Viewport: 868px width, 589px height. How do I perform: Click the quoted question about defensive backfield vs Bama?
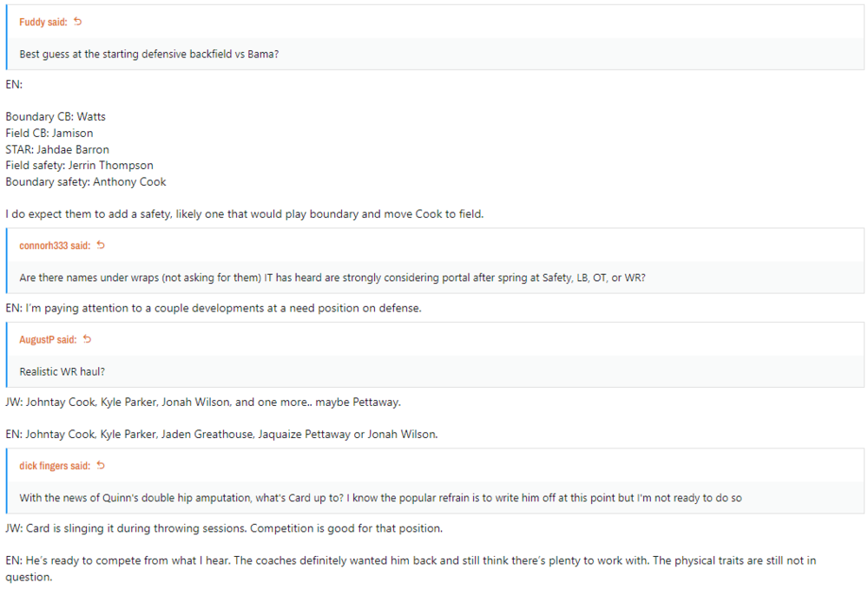(x=149, y=54)
